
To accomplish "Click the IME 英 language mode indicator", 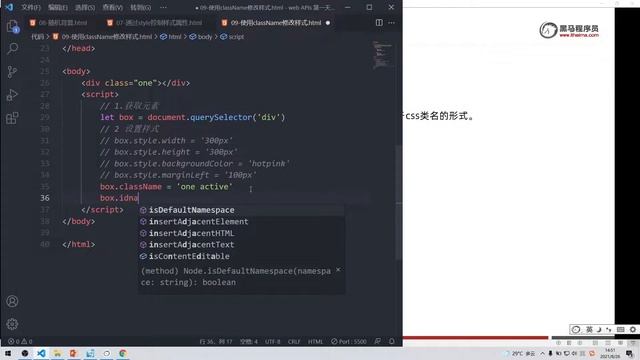I will click(589, 329).
